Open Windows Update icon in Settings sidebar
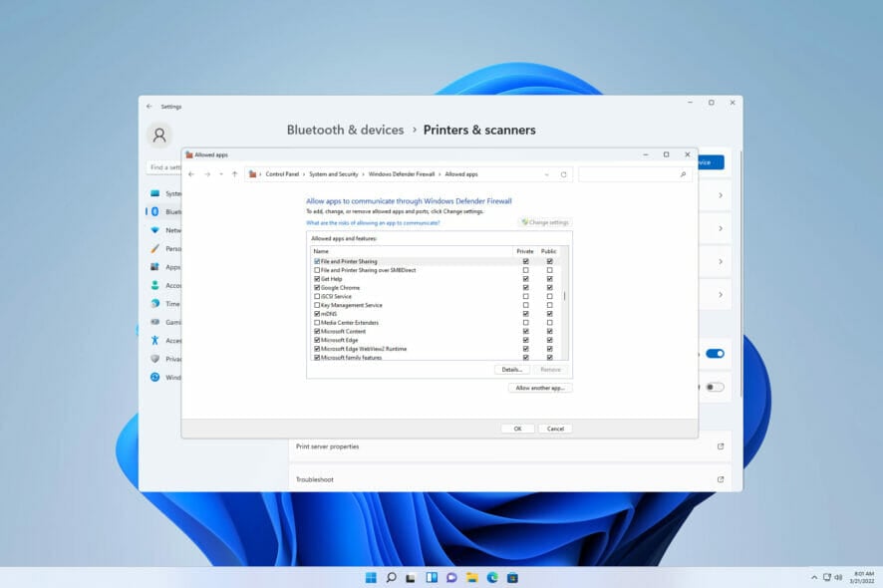This screenshot has width=883, height=588. click(x=154, y=378)
